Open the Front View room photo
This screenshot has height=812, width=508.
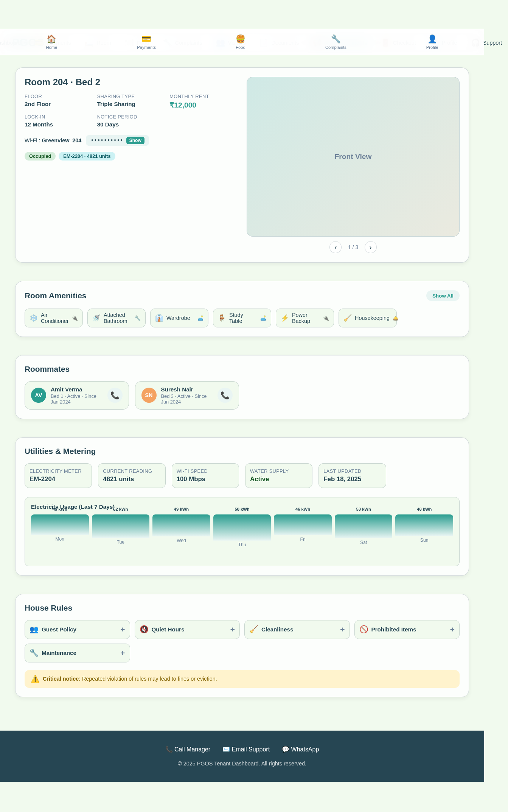[353, 157]
